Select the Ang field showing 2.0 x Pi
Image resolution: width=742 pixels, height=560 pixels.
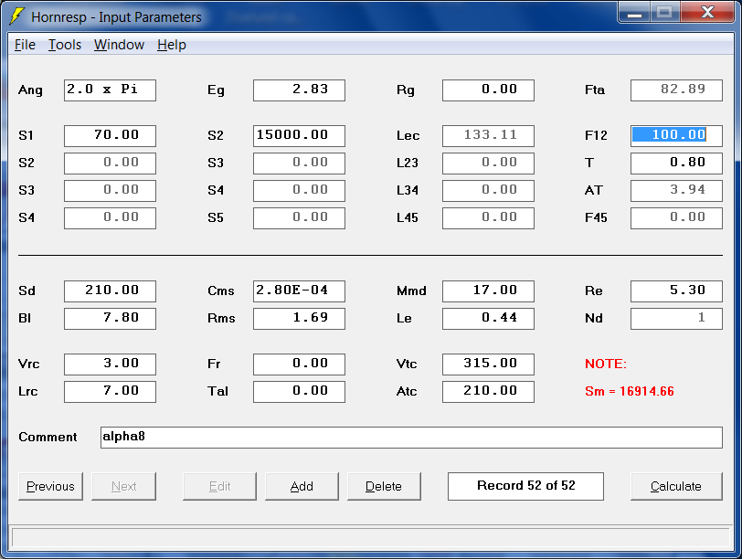pos(110,90)
